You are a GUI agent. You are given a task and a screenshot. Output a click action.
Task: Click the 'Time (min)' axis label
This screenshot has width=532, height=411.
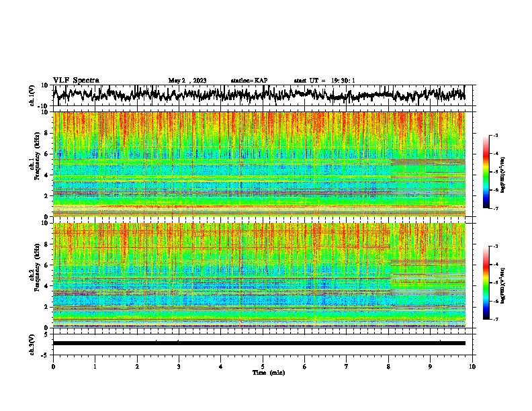[x=269, y=373]
